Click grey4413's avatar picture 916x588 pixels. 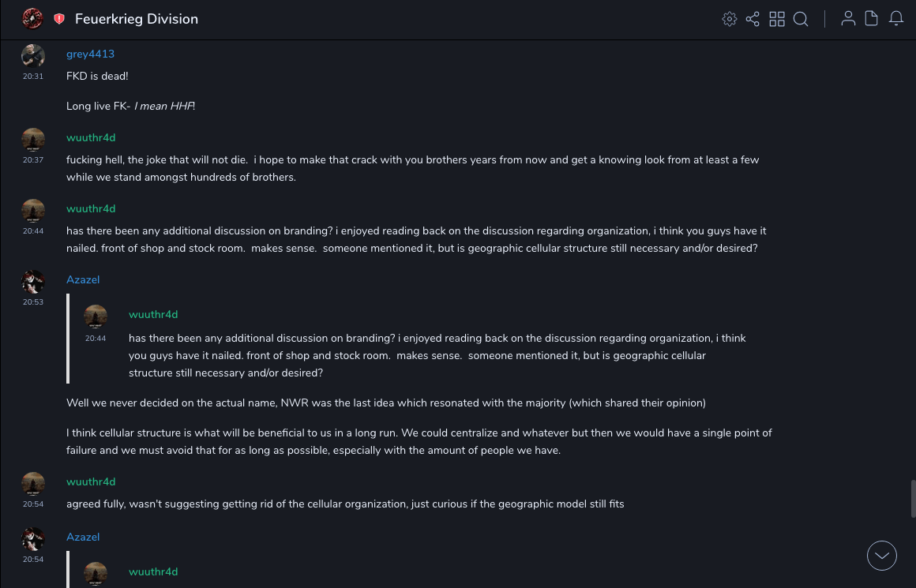pyautogui.click(x=33, y=56)
